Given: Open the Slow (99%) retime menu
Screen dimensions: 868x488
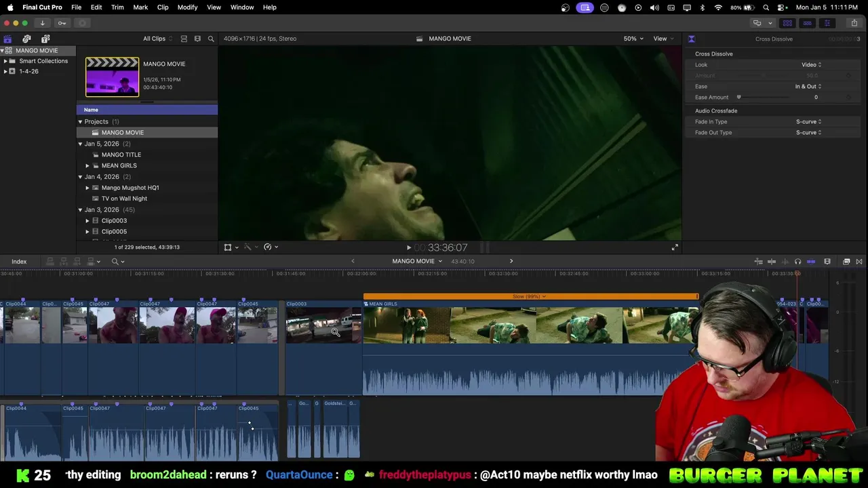Looking at the screenshot, I should [x=530, y=297].
